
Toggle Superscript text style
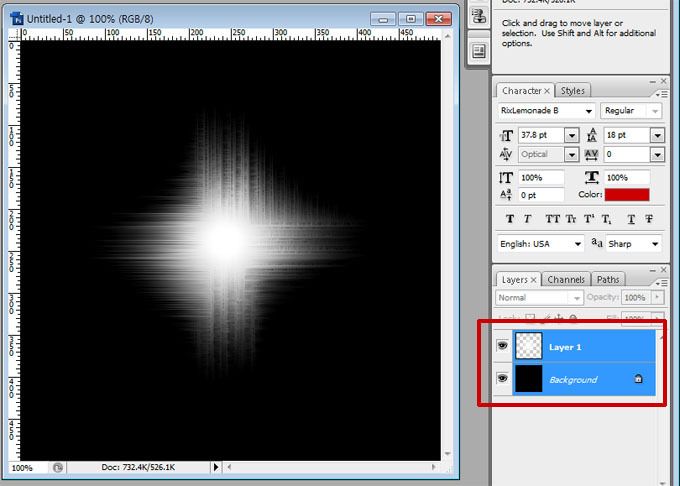click(589, 219)
